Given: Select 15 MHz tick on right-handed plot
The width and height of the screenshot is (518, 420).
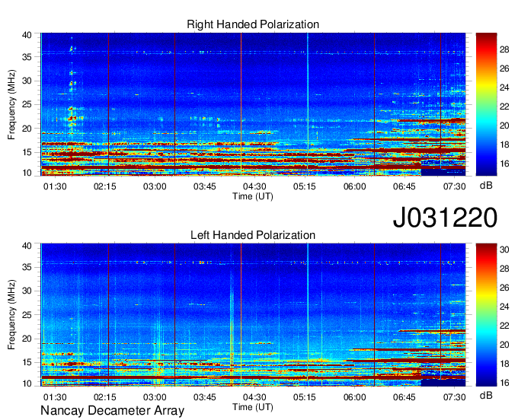Looking at the screenshot, I should 27,152.
